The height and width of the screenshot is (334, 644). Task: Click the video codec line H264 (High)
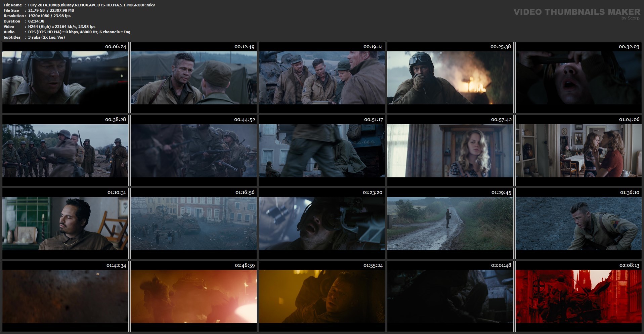pos(62,27)
